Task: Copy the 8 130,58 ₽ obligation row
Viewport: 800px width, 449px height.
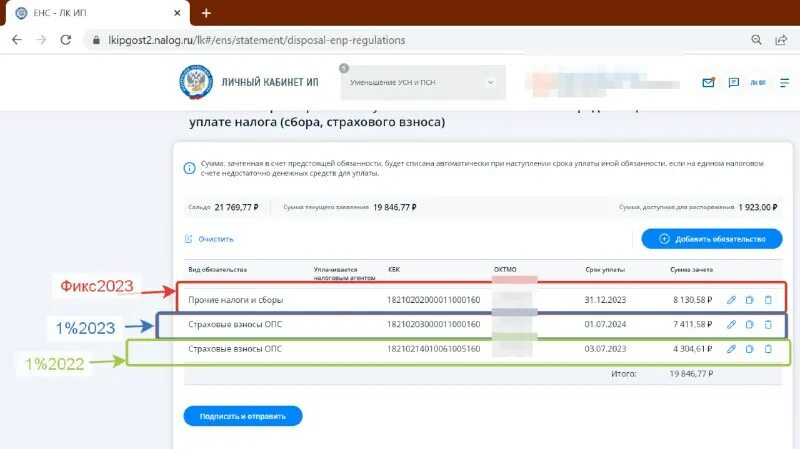Action: click(x=749, y=300)
